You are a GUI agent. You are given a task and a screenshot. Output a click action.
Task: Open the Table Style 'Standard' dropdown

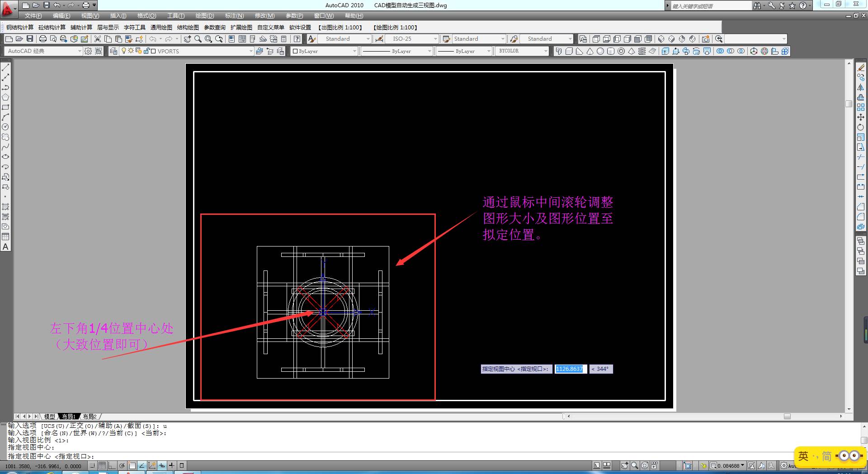tap(479, 39)
